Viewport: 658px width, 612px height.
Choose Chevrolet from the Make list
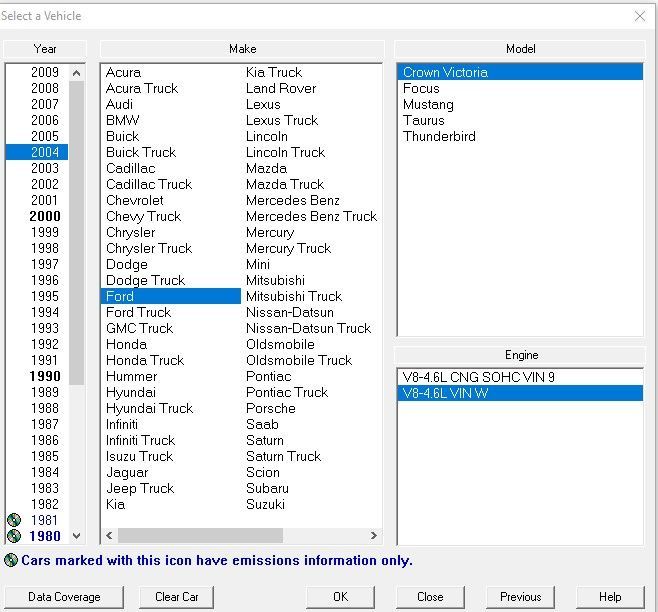(135, 200)
